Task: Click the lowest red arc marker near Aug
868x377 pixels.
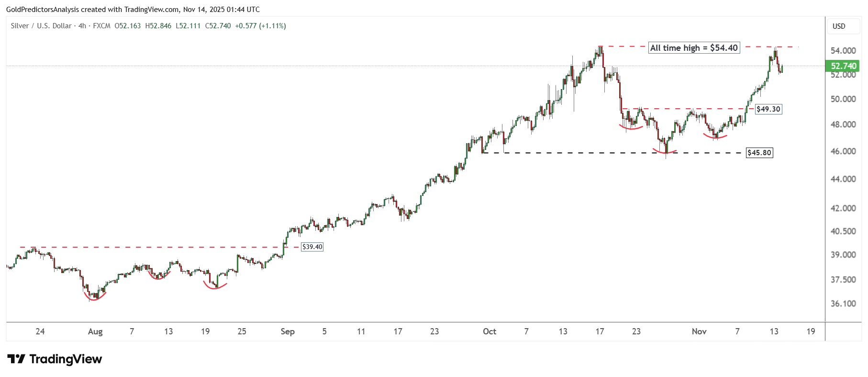Action: pos(95,297)
